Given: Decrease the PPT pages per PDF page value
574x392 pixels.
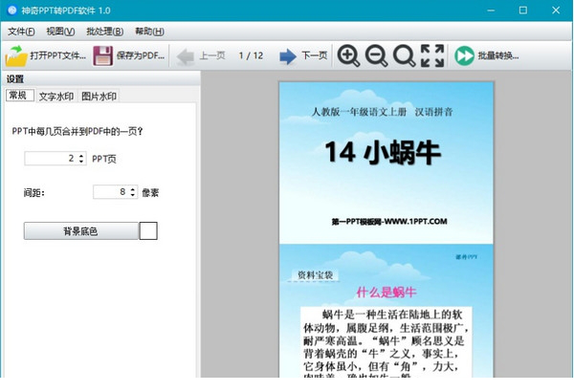Looking at the screenshot, I should coord(81,162).
